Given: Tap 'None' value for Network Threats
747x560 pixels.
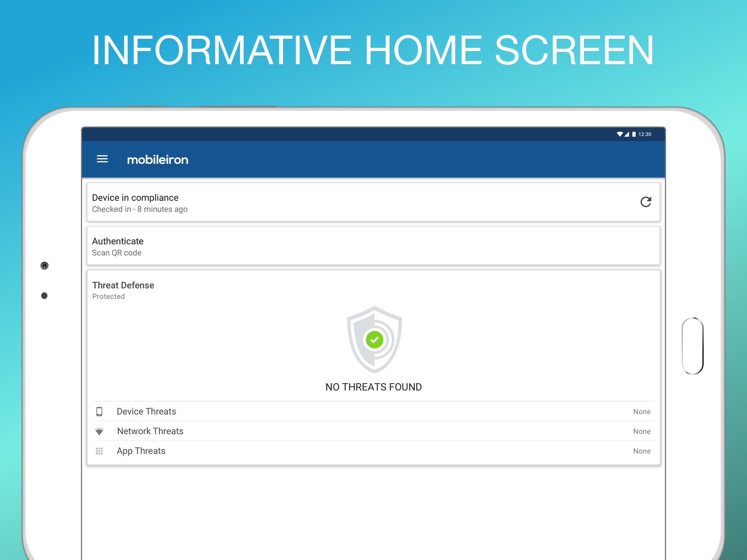Looking at the screenshot, I should tap(642, 431).
